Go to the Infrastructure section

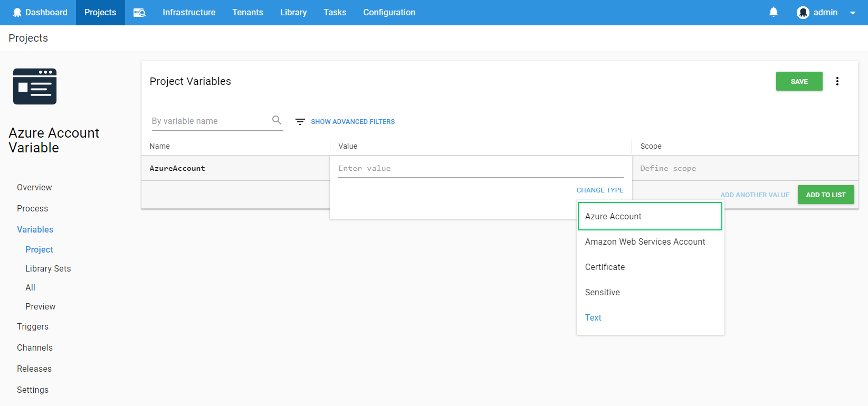[189, 13]
